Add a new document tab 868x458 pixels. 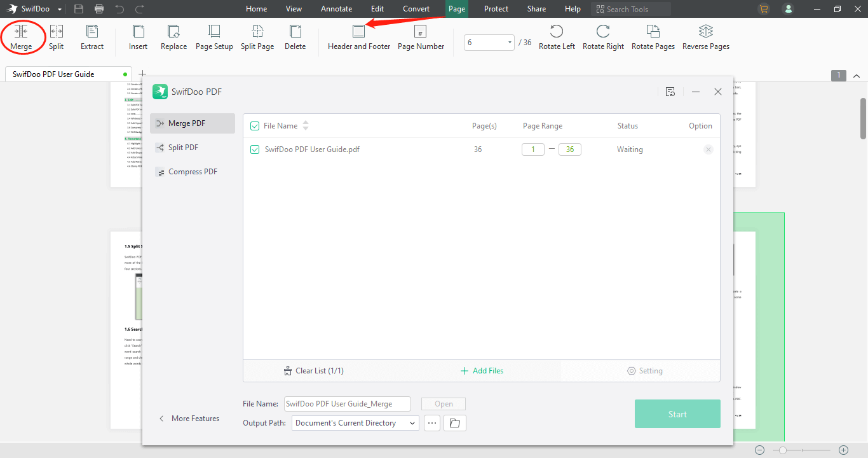(x=142, y=74)
